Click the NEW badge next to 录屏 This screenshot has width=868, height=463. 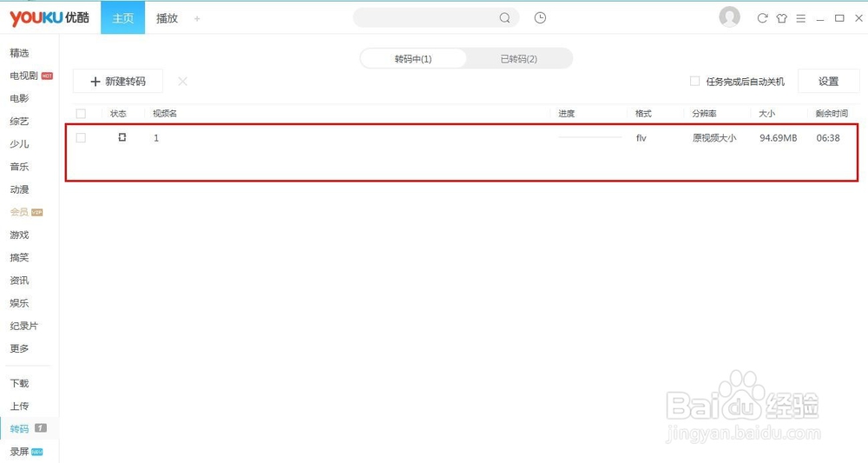click(x=37, y=452)
